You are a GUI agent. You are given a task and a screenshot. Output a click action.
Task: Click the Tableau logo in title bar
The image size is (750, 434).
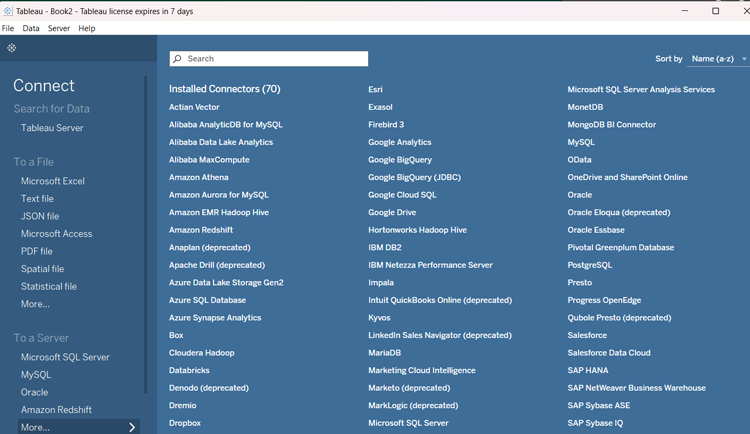8,11
